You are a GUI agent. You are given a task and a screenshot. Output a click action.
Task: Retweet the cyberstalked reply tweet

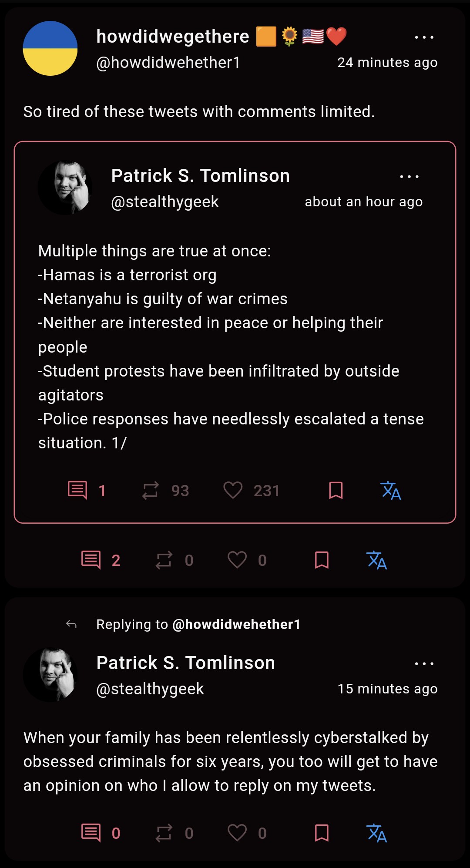point(164,833)
